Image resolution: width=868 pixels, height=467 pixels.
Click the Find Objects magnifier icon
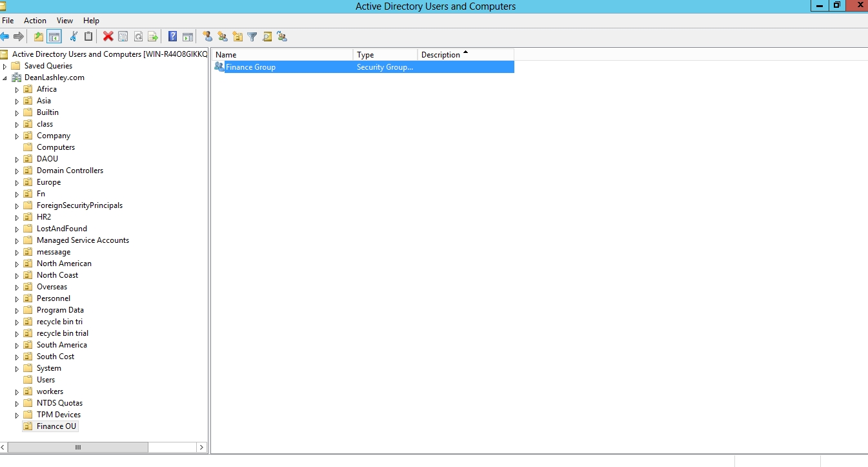(267, 37)
